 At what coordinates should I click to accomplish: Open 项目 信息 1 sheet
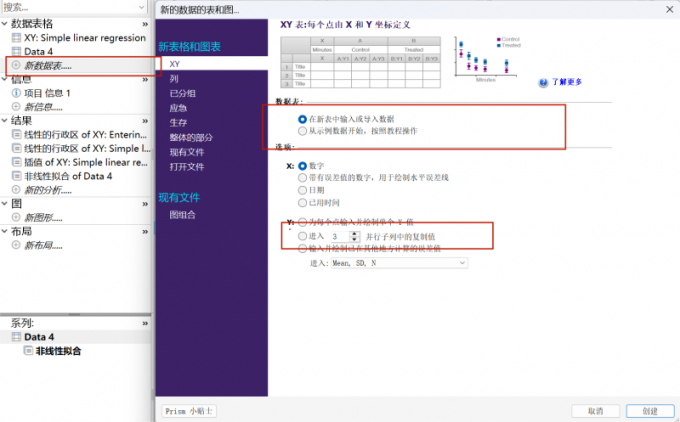point(47,93)
